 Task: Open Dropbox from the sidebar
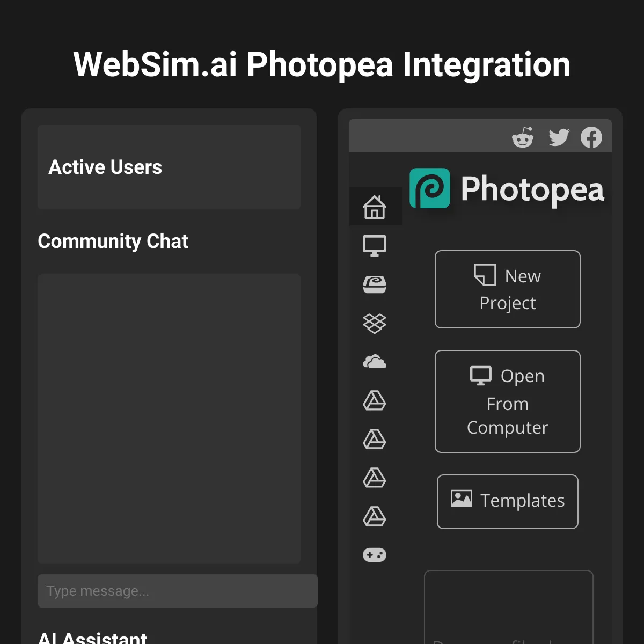pyautogui.click(x=376, y=323)
